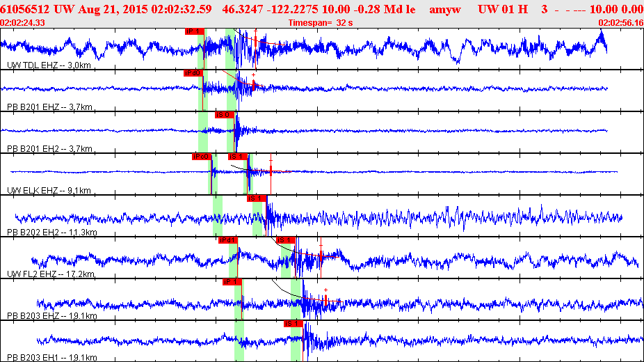The height and width of the screenshot is (362, 644).
Task: Select the iS 1 pick flag on ELK EHZ
Action: point(238,157)
